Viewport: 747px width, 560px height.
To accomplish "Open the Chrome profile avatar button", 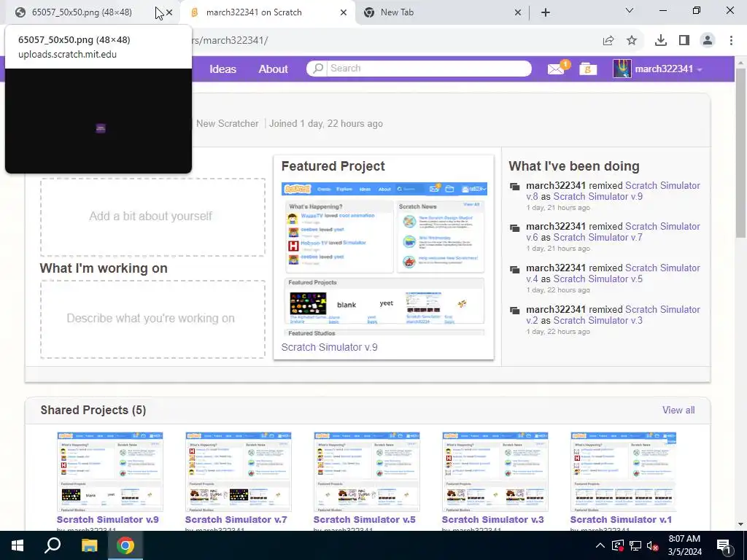I will point(708,41).
